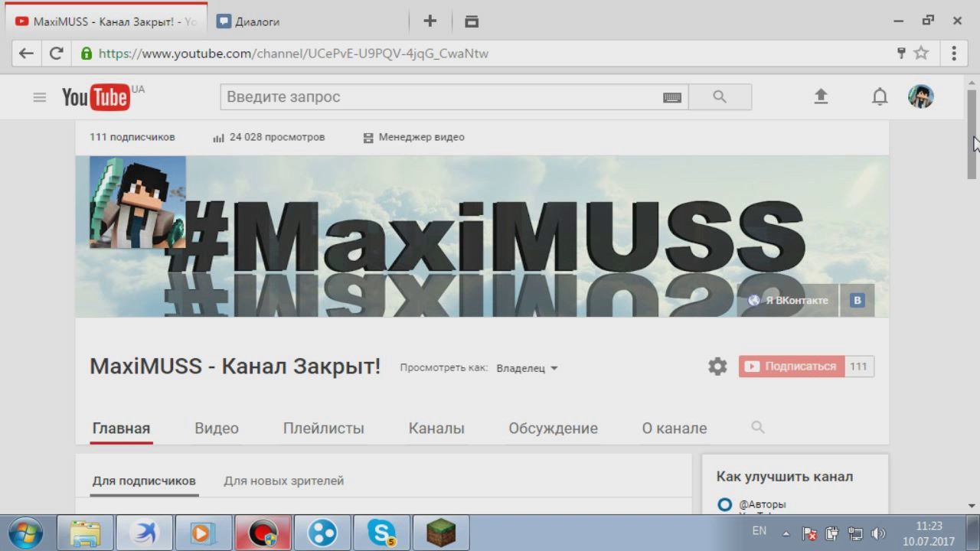Open the notifications bell
The width and height of the screenshot is (980, 551).
(880, 96)
